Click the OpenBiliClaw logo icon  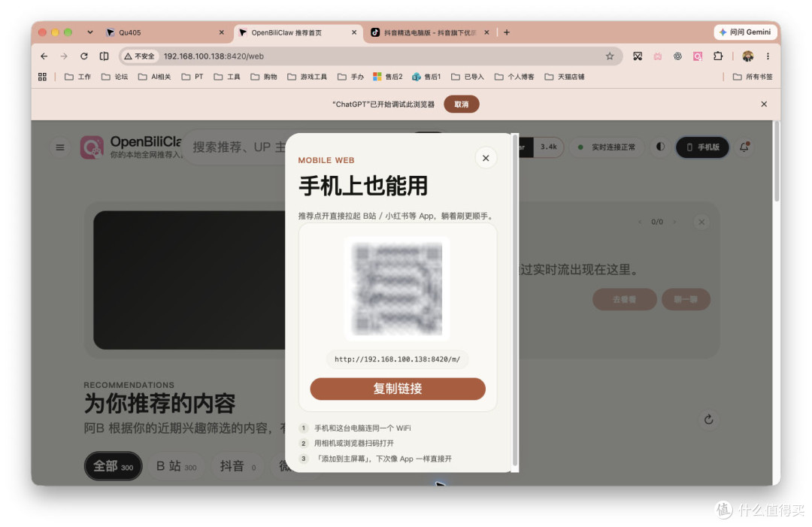pos(92,147)
